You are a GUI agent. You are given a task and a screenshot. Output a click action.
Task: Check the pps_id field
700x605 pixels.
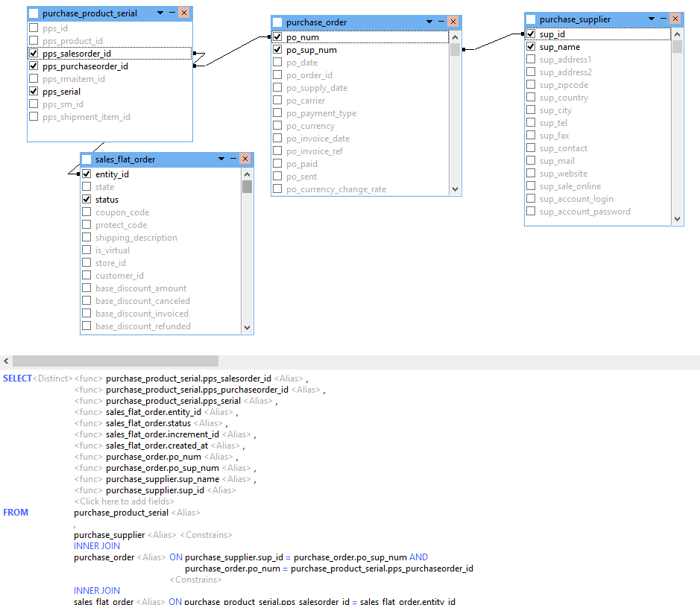click(34, 28)
